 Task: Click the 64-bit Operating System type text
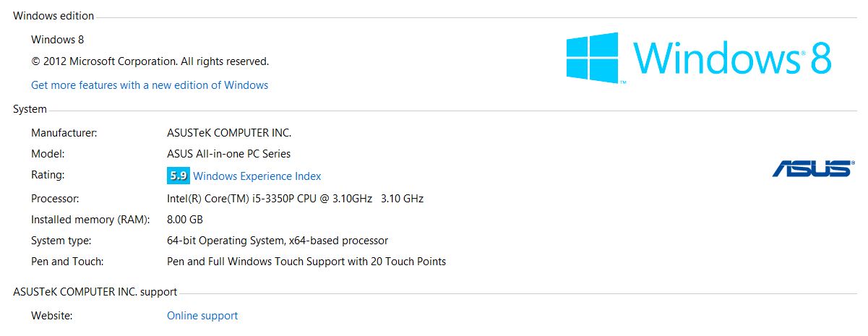278,241
